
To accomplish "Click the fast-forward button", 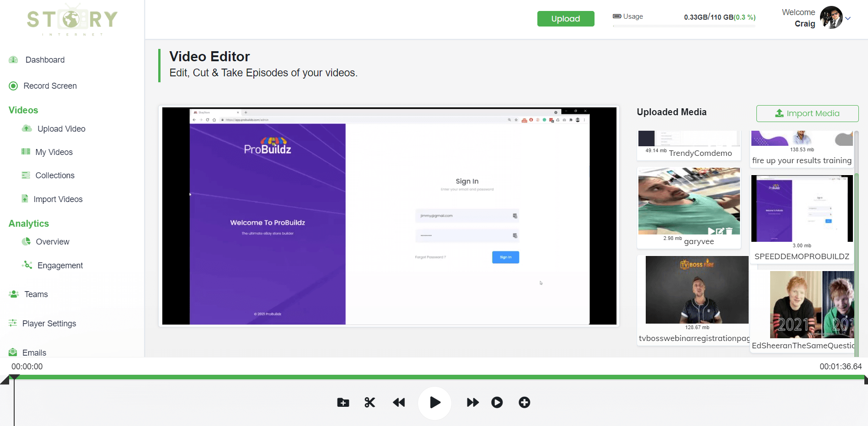I will (x=473, y=403).
